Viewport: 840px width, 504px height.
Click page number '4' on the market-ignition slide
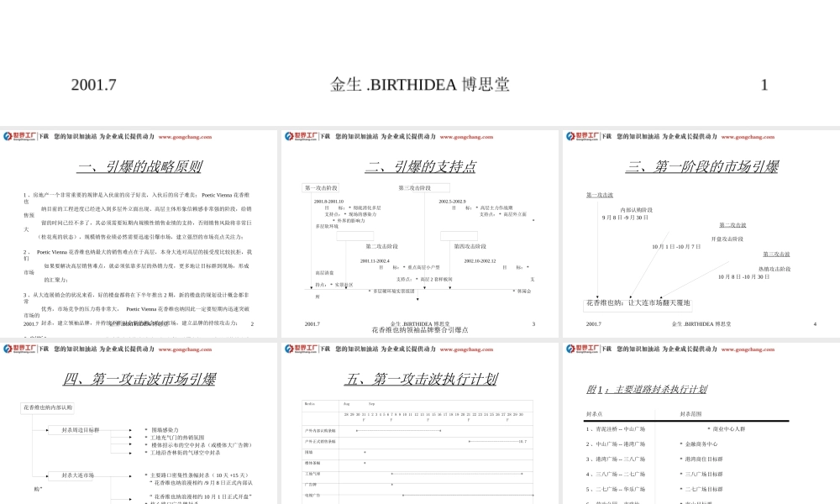(x=815, y=324)
